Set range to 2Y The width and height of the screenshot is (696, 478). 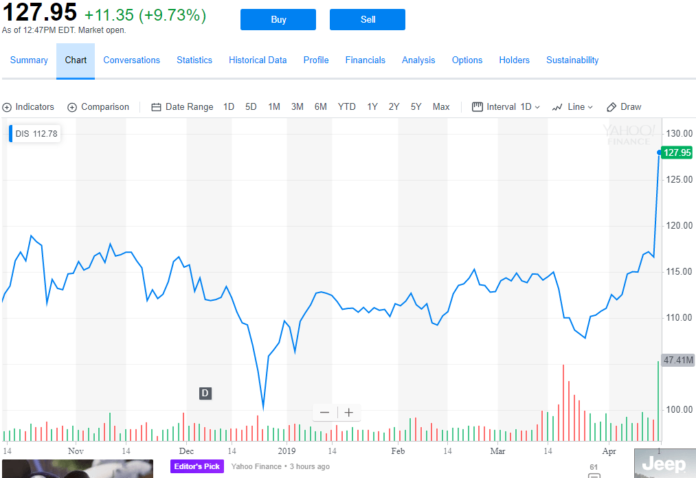(x=394, y=107)
